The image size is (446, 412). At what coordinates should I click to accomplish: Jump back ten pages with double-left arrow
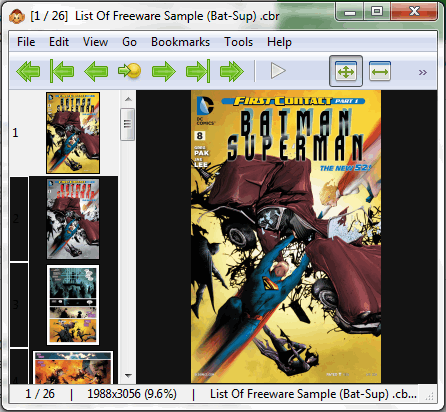(x=28, y=71)
